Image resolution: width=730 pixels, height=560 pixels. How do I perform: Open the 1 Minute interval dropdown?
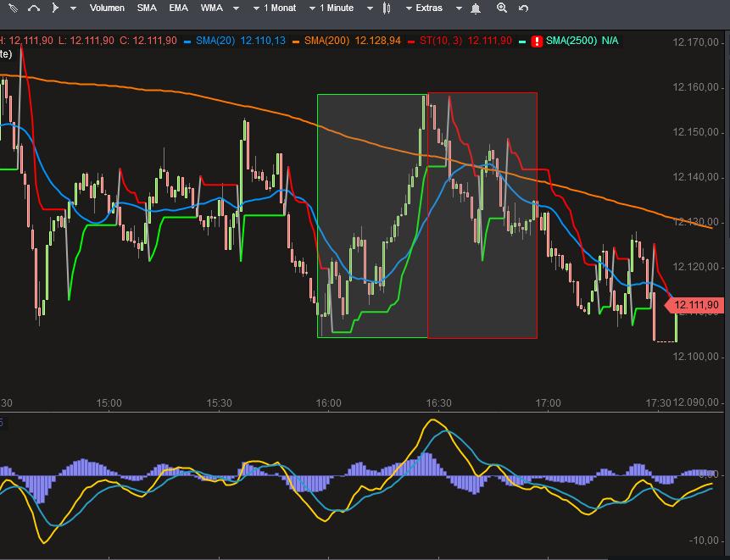pyautogui.click(x=337, y=8)
